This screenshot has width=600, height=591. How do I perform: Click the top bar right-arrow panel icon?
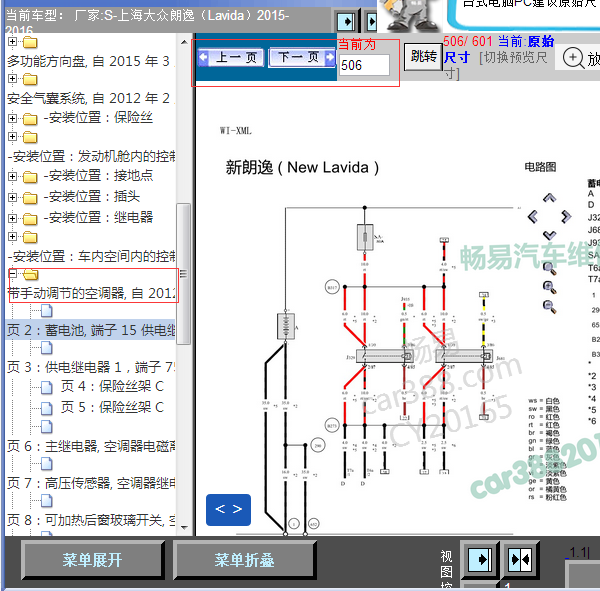pyautogui.click(x=346, y=21)
